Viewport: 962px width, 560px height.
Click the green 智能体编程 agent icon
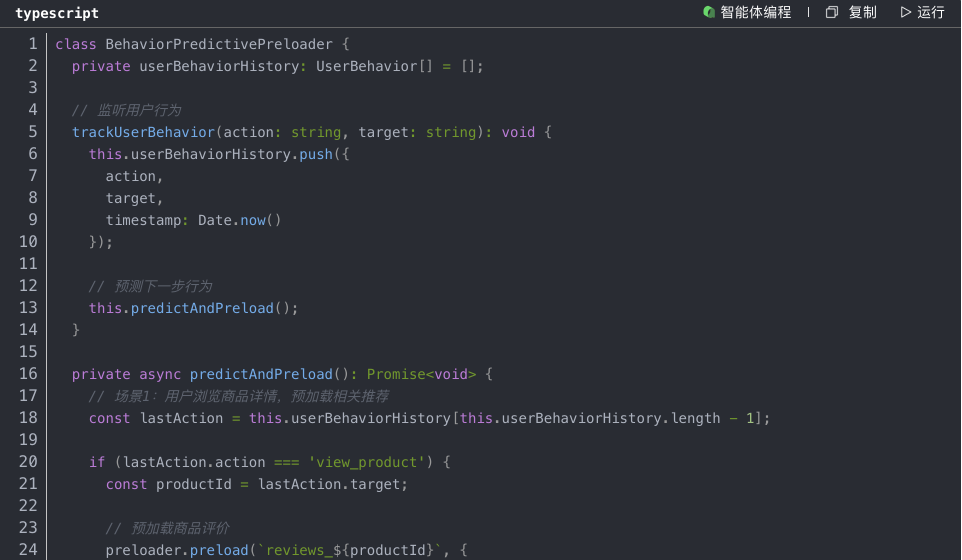(708, 12)
